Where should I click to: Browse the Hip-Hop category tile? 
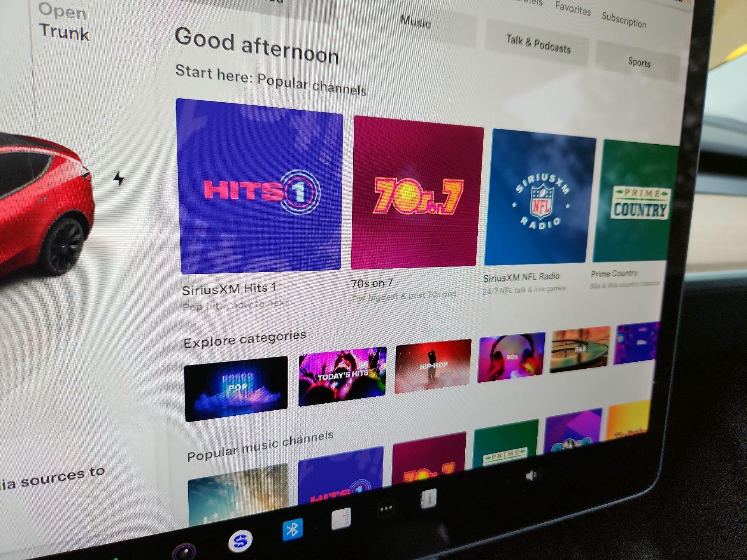pyautogui.click(x=433, y=366)
